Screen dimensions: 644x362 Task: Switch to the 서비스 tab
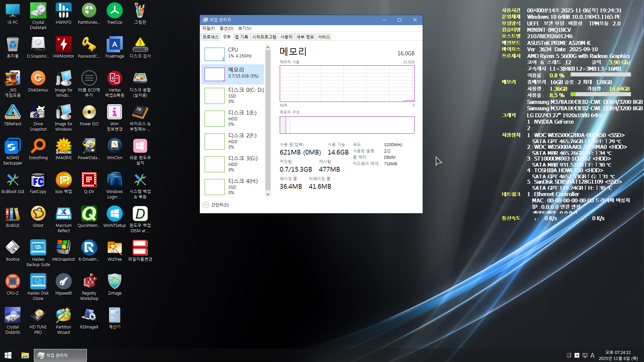pos(324,37)
